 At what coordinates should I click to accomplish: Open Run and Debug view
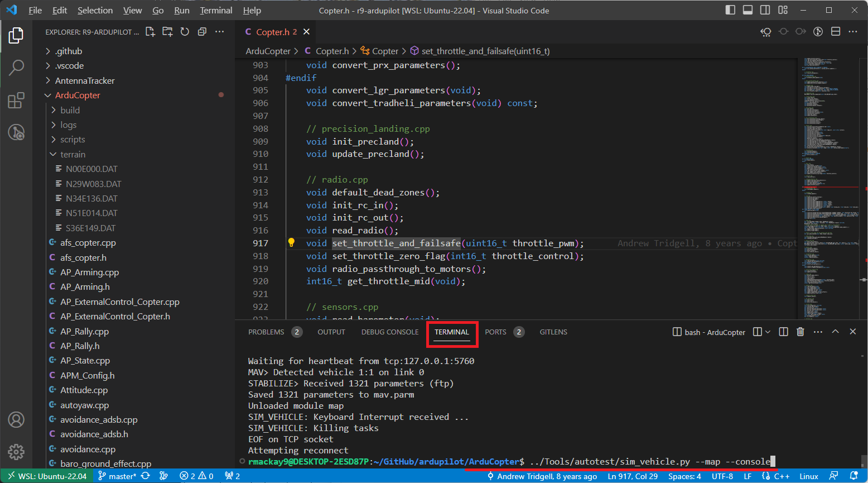[16, 132]
